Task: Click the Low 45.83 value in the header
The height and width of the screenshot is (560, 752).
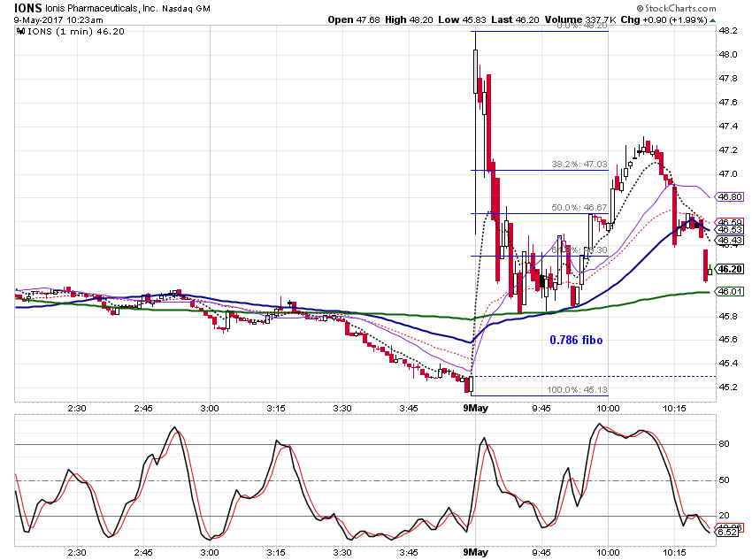Action: pyautogui.click(x=462, y=20)
